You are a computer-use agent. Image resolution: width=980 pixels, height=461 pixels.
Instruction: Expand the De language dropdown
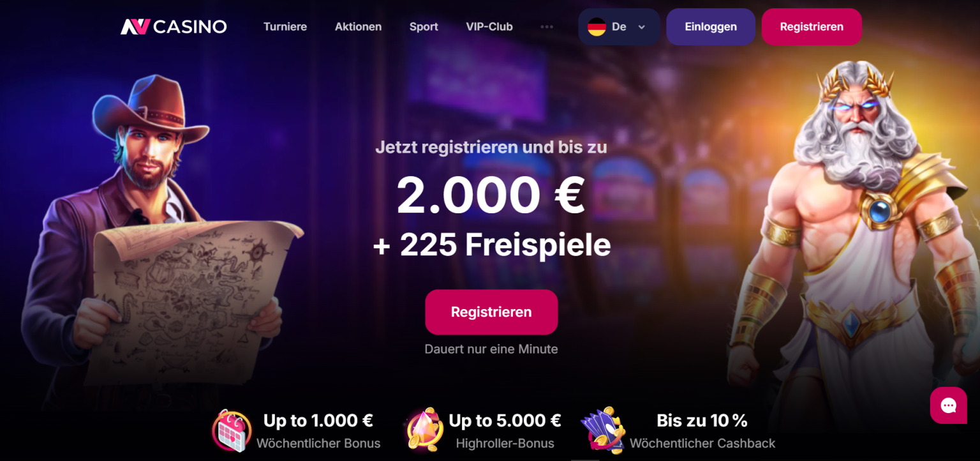click(619, 27)
